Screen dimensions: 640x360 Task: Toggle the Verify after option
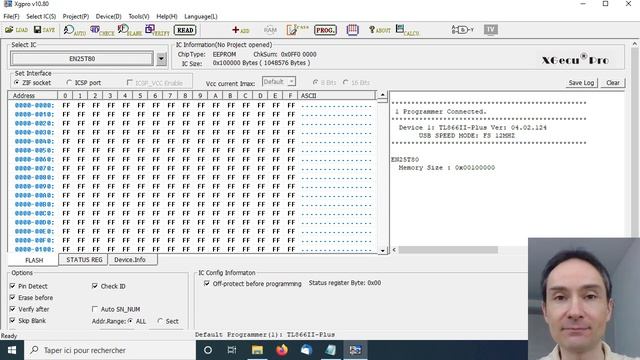coord(29,309)
